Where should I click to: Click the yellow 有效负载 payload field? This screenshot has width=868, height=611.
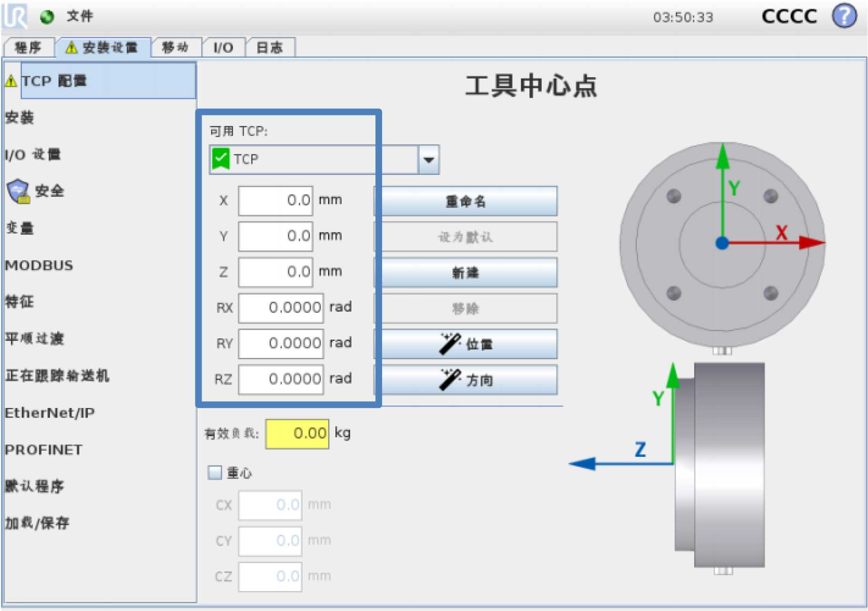(297, 434)
